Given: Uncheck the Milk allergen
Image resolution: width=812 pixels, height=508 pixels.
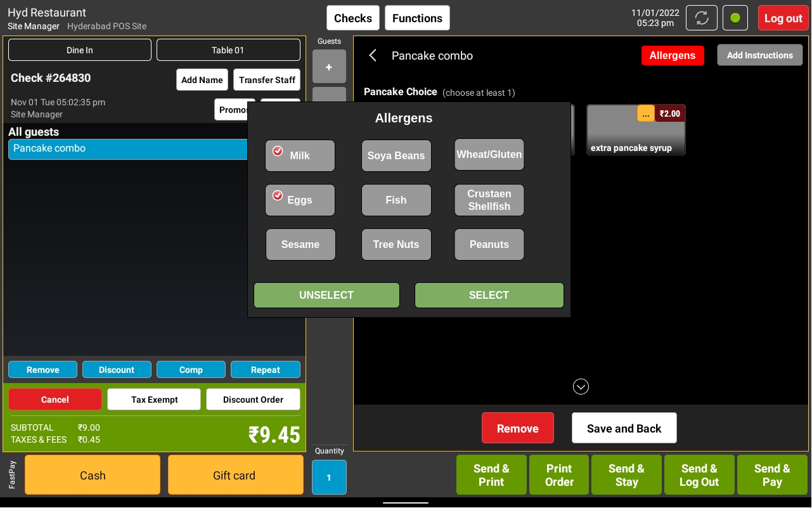Looking at the screenshot, I should click(300, 156).
